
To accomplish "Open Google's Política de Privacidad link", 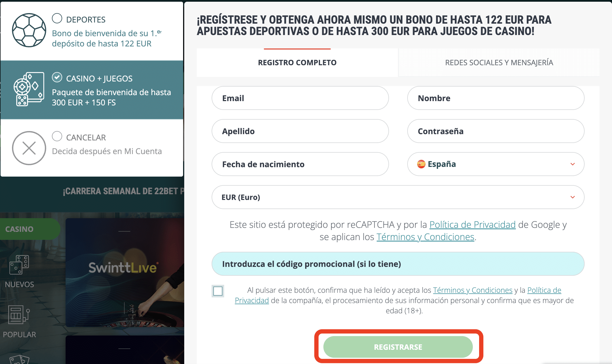I will [473, 225].
